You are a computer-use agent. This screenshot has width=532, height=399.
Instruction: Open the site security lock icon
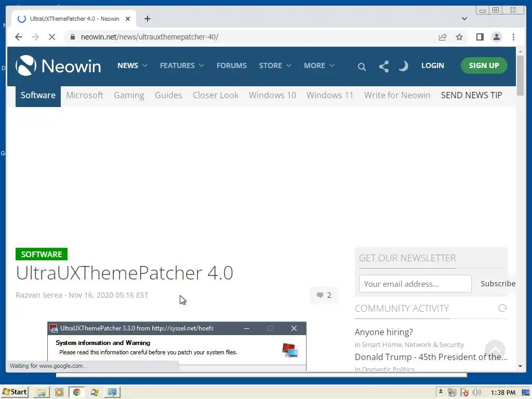[x=73, y=37]
